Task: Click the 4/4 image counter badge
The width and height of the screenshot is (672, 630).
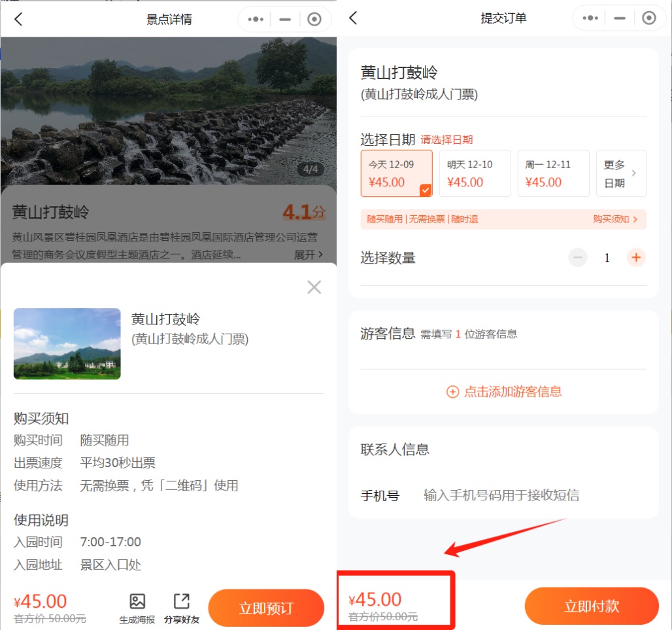Action: click(x=311, y=169)
